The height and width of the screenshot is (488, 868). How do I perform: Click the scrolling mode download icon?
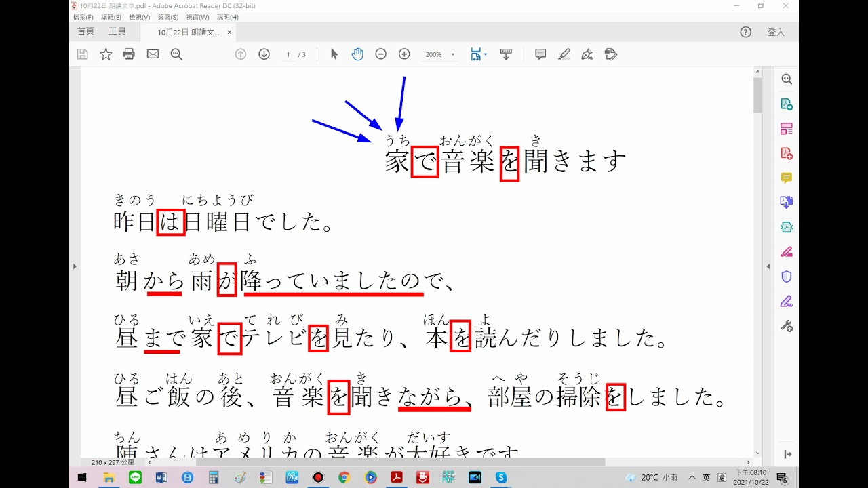[506, 54]
